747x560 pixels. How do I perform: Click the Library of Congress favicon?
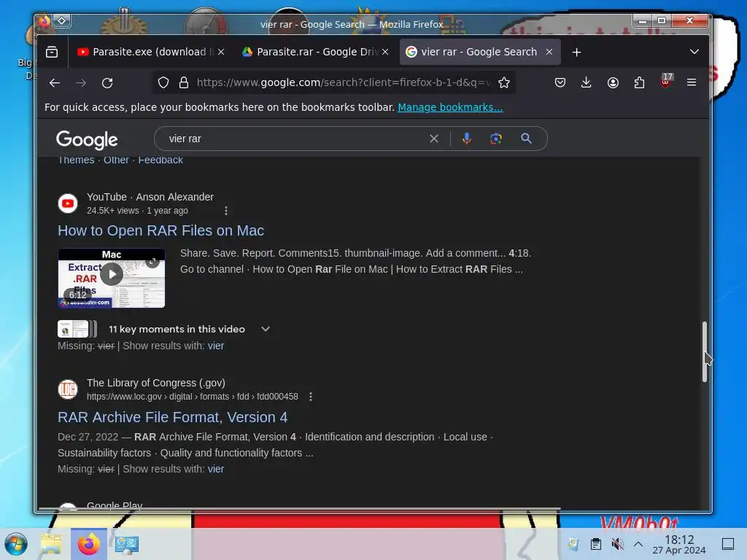(68, 389)
